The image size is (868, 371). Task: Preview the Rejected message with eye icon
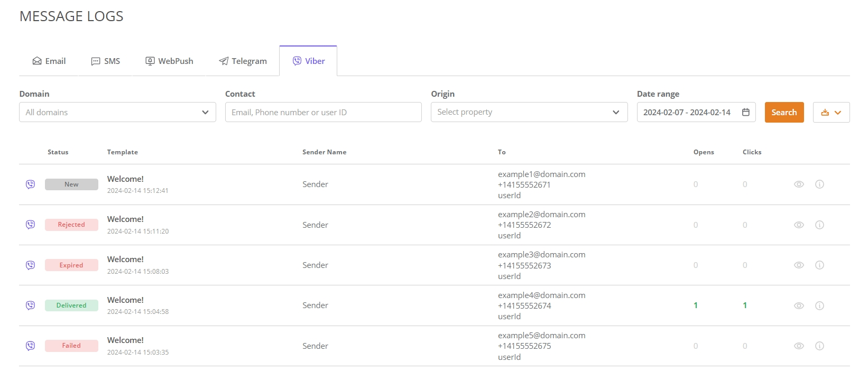pyautogui.click(x=799, y=225)
